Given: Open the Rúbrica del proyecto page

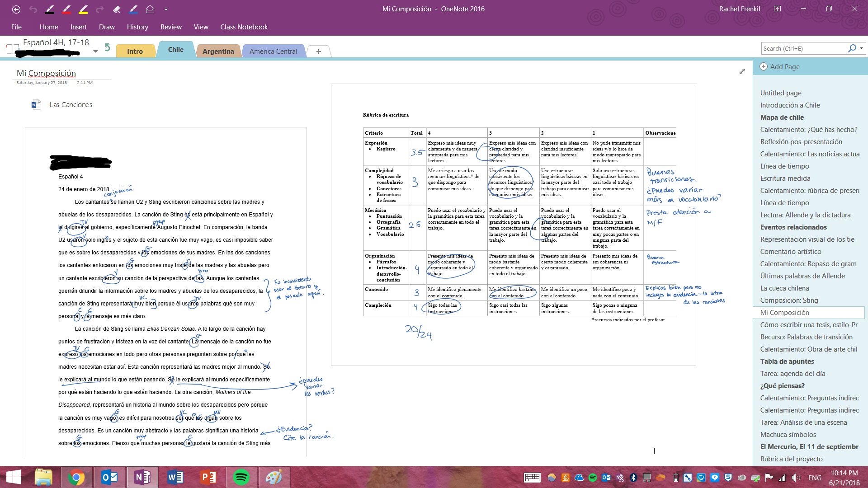Looking at the screenshot, I should (x=792, y=459).
